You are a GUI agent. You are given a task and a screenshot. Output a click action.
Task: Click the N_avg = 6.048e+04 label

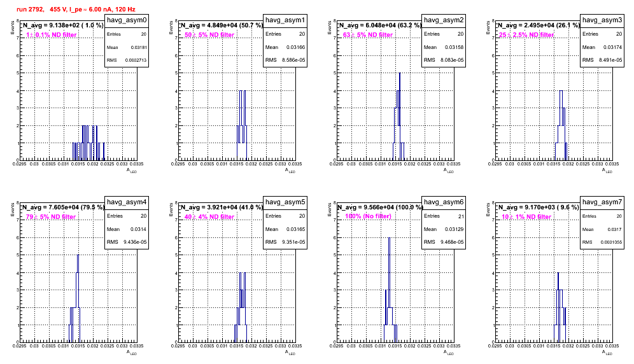click(380, 25)
